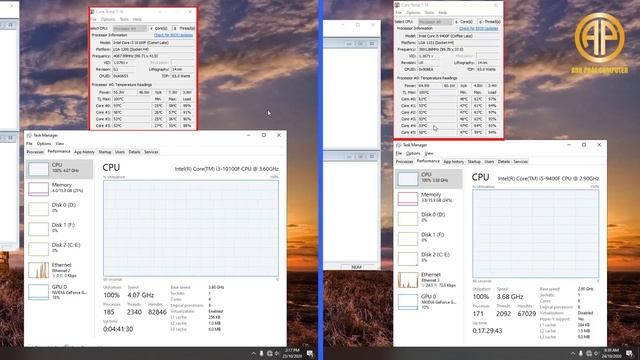Open the Help menu in i3-10100F Core Temp
This screenshot has width=640, height=360.
(x=137, y=19)
